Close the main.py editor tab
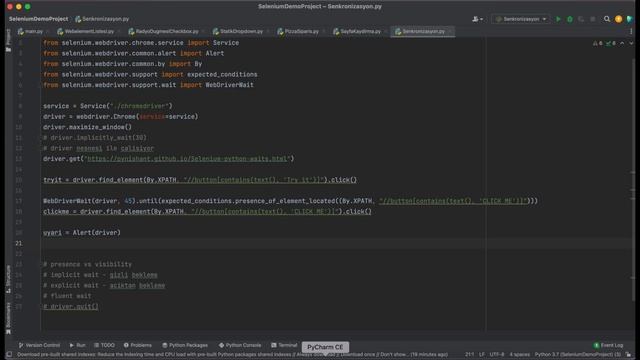This screenshot has height=360, width=640. click(x=47, y=31)
